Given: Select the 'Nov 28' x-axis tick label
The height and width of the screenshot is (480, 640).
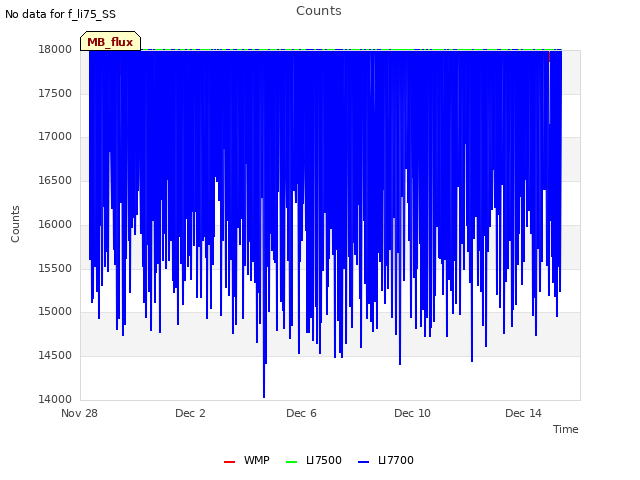Looking at the screenshot, I should click(79, 413).
